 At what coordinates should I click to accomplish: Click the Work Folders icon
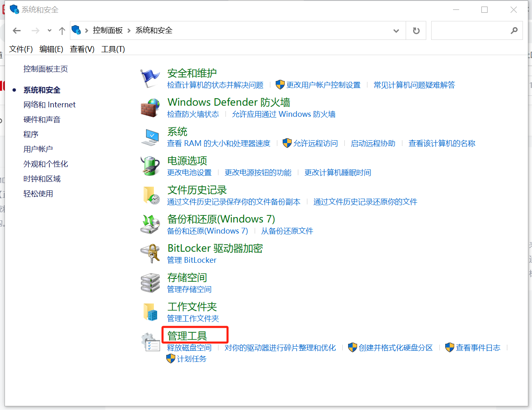click(151, 312)
